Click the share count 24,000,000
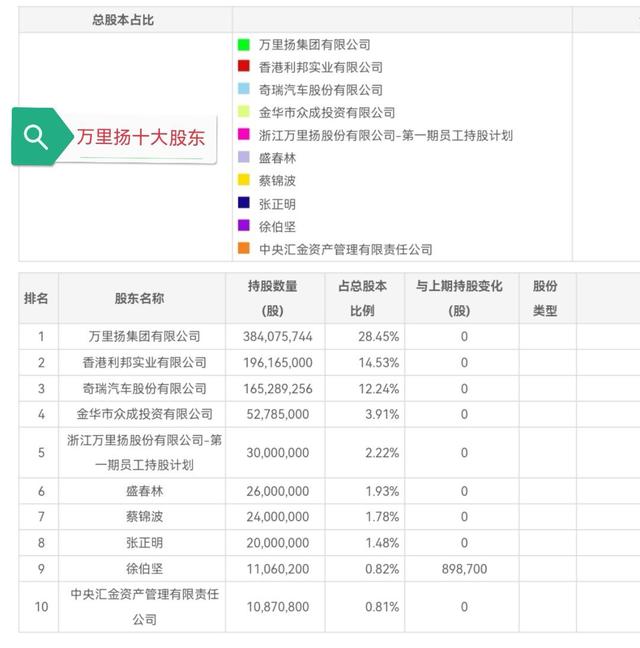The height and width of the screenshot is (648, 640). 278,517
